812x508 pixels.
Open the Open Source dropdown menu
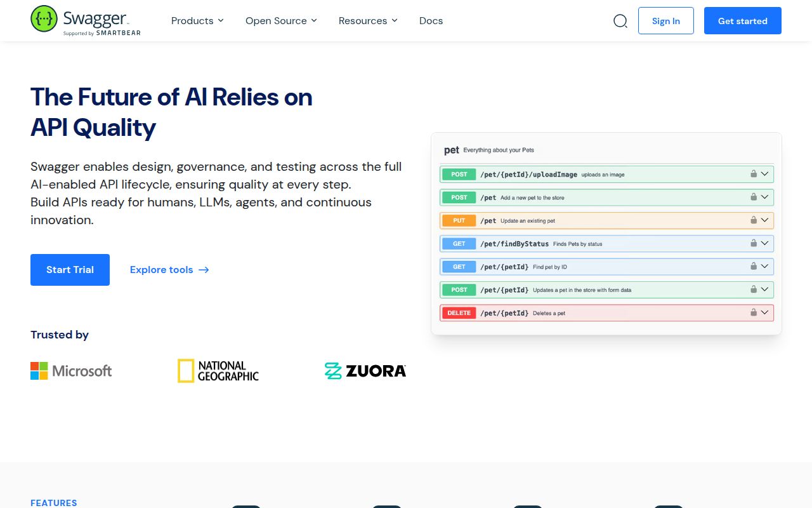point(281,21)
